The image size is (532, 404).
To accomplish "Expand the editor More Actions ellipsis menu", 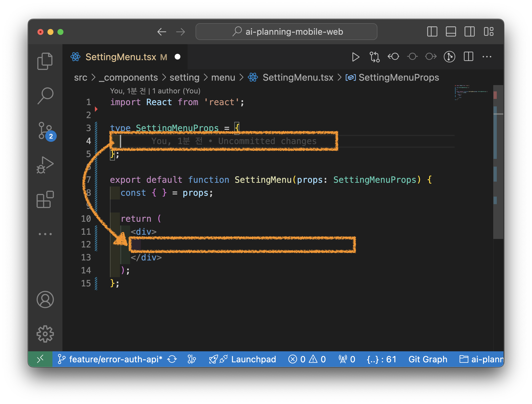I will pyautogui.click(x=487, y=57).
